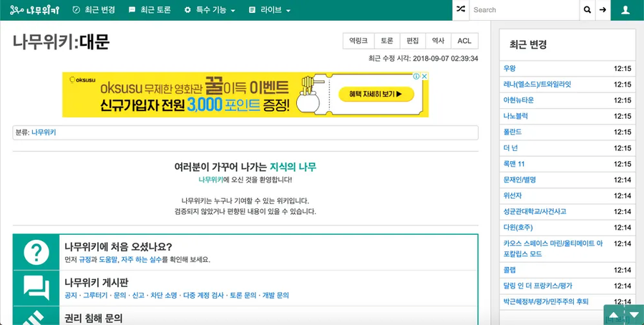Click the scroll-to-top arrow button
This screenshot has width=644, height=325.
[x=614, y=315]
